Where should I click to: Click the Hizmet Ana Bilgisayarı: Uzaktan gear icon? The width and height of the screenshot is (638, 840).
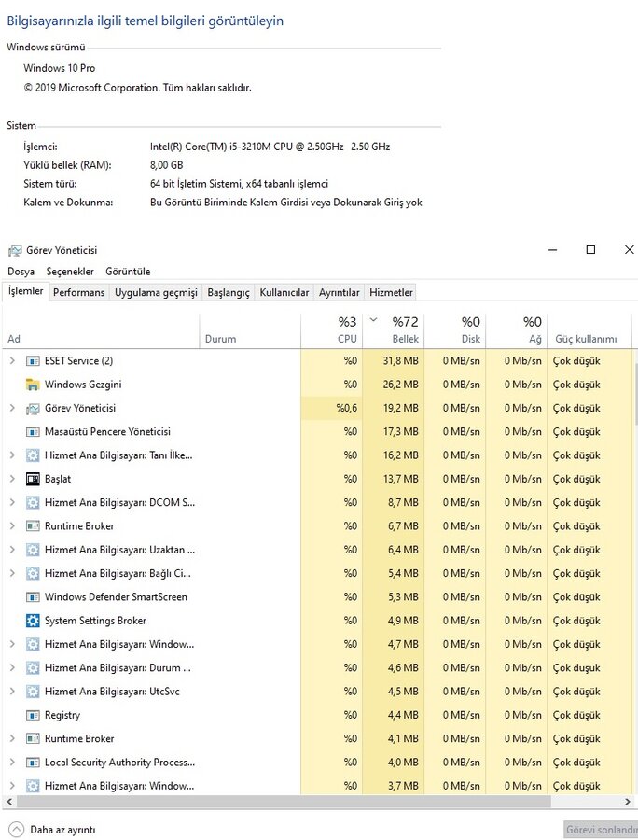(33, 550)
